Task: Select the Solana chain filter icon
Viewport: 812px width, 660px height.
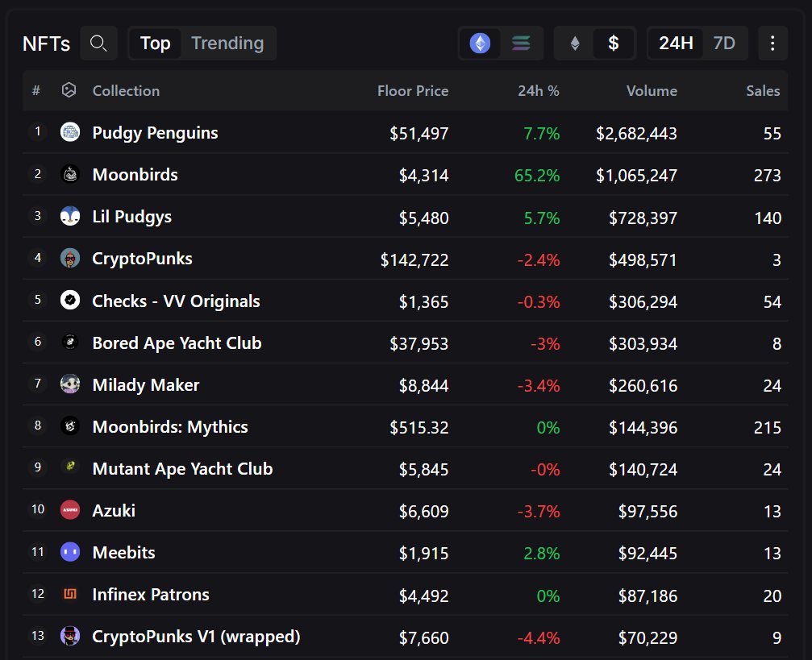Action: [x=521, y=43]
